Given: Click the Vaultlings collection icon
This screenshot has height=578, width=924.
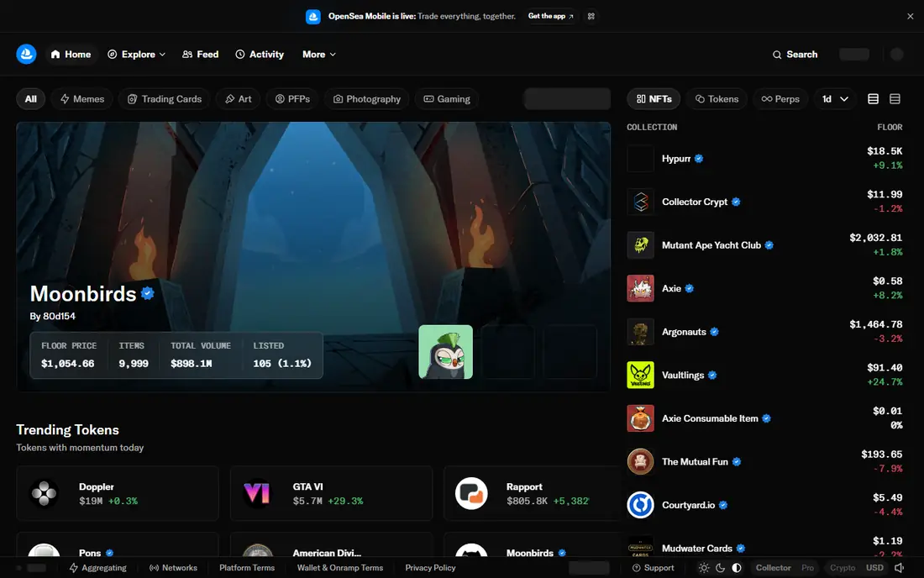Looking at the screenshot, I should tap(641, 376).
